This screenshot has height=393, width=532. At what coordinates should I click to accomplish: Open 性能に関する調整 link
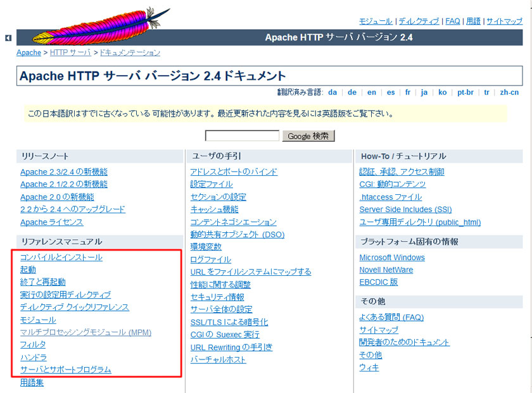[220, 285]
